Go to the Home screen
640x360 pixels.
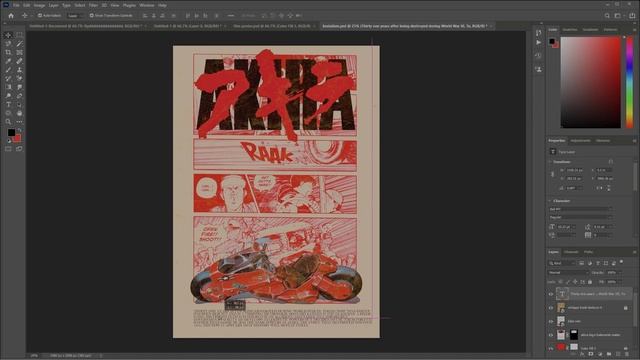pos(11,16)
